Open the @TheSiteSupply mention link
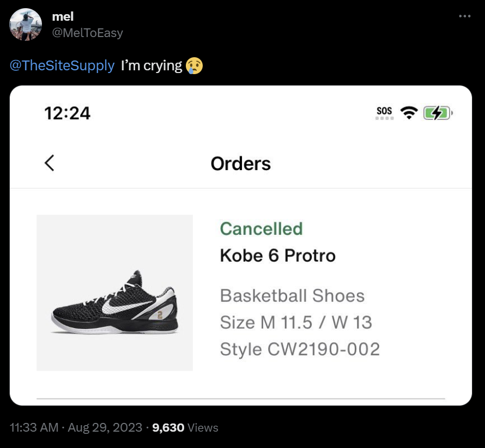Viewport: 485px width, 448px height. click(62, 66)
